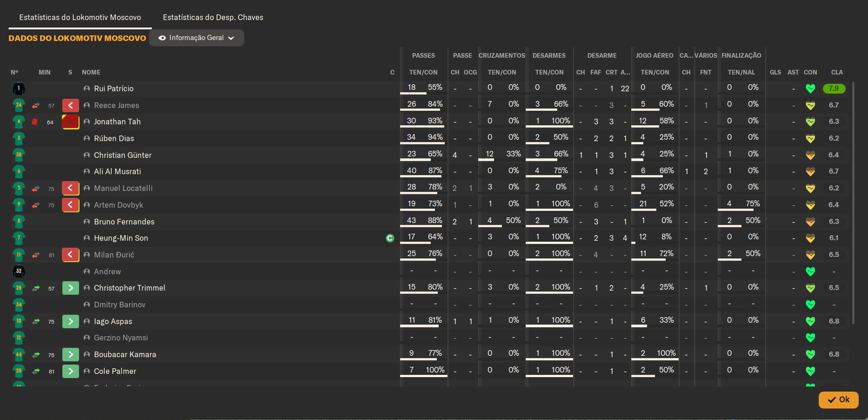Sort by the CLA rating column header
This screenshot has width=868, height=420.
pos(837,72)
